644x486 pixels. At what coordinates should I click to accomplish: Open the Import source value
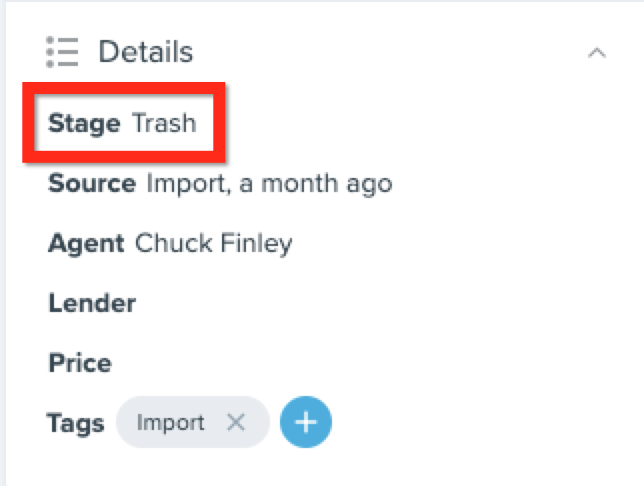188,184
